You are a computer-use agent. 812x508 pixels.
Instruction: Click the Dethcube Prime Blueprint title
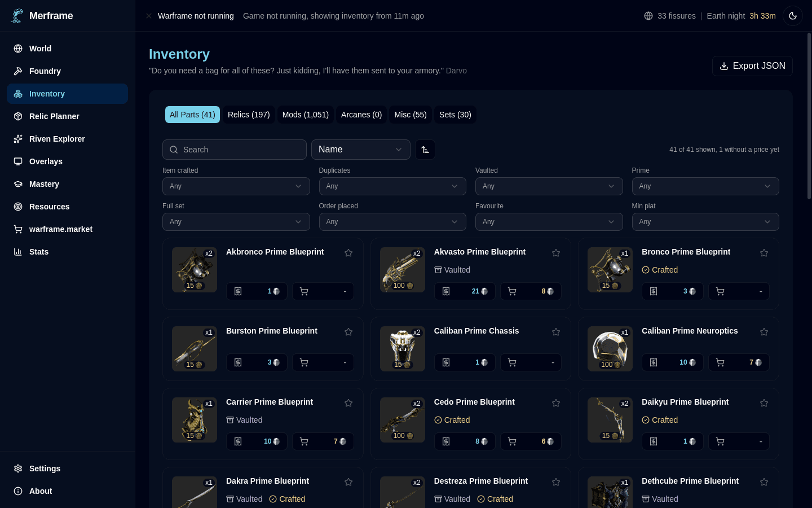point(690,481)
